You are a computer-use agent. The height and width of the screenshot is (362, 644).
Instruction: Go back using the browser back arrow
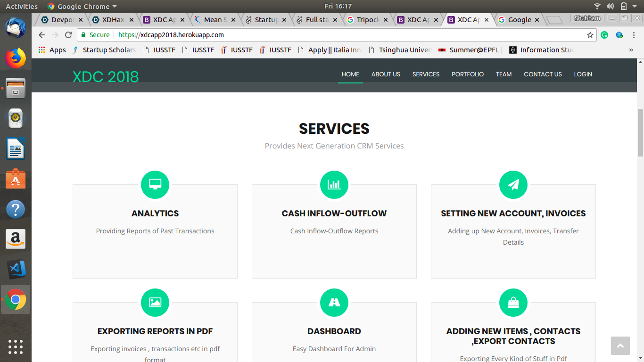[x=42, y=35]
